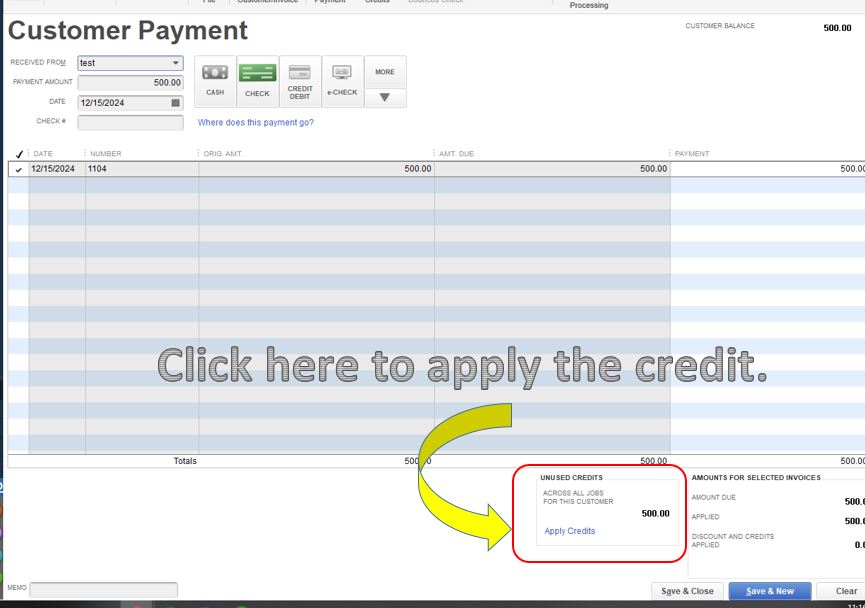The width and height of the screenshot is (865, 608).
Task: Click the Amt. Due cell of invoice 1104
Action: 552,169
